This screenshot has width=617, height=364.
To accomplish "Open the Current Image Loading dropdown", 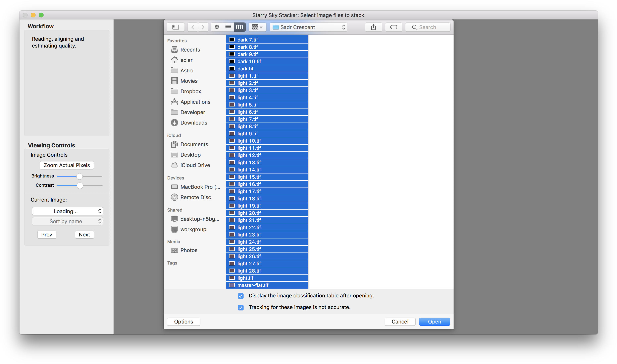I will (x=67, y=211).
